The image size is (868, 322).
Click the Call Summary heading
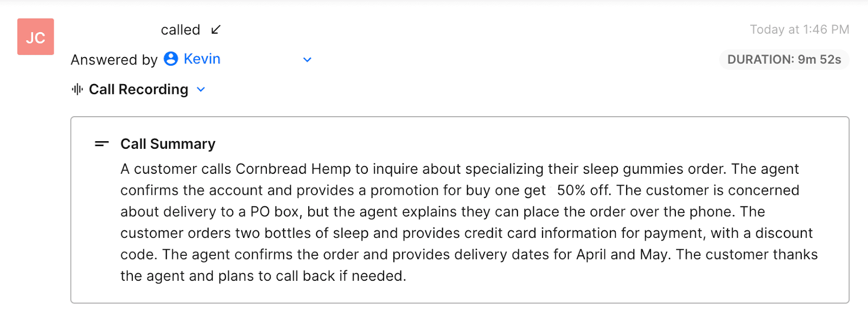click(x=167, y=144)
